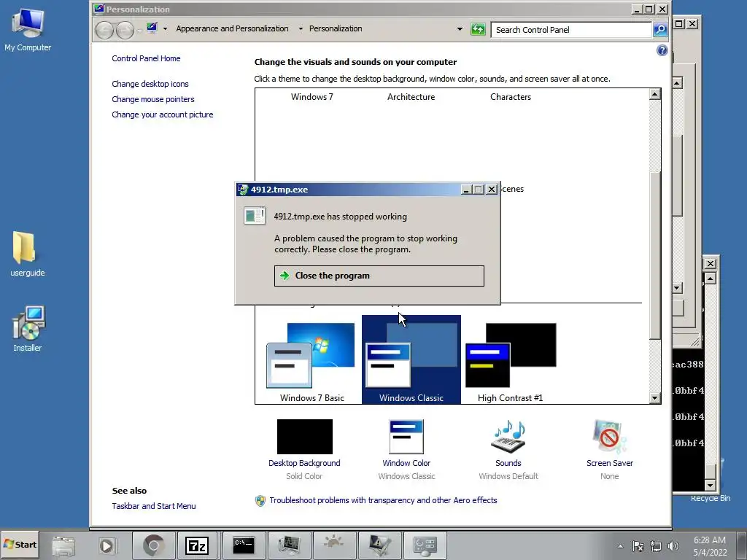Click background window's scroll up arrow
Viewport: 747px width, 560px height.
[x=677, y=83]
